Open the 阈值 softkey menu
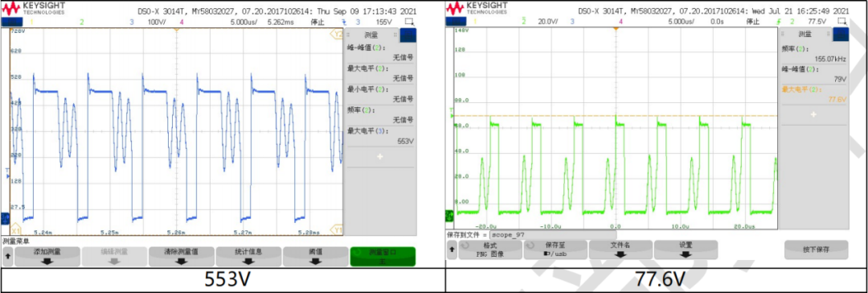Image resolution: width=868 pixels, height=293 pixels. pyautogui.click(x=316, y=256)
